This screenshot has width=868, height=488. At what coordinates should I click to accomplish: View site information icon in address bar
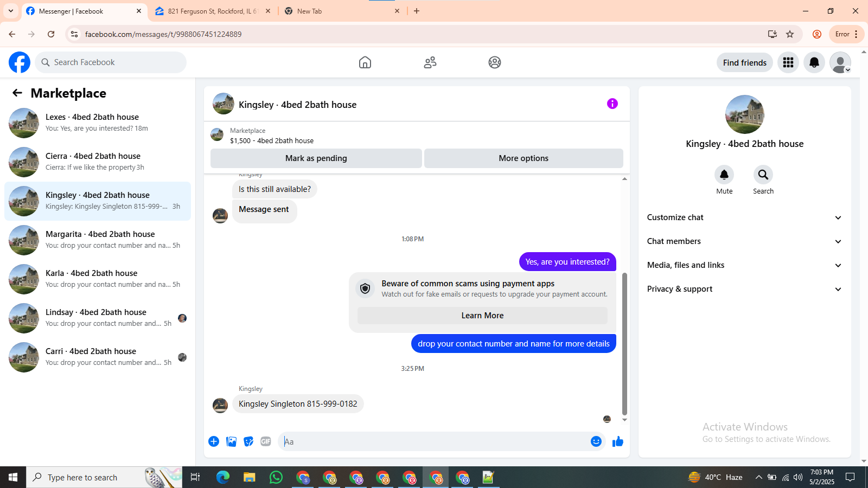[x=74, y=34]
